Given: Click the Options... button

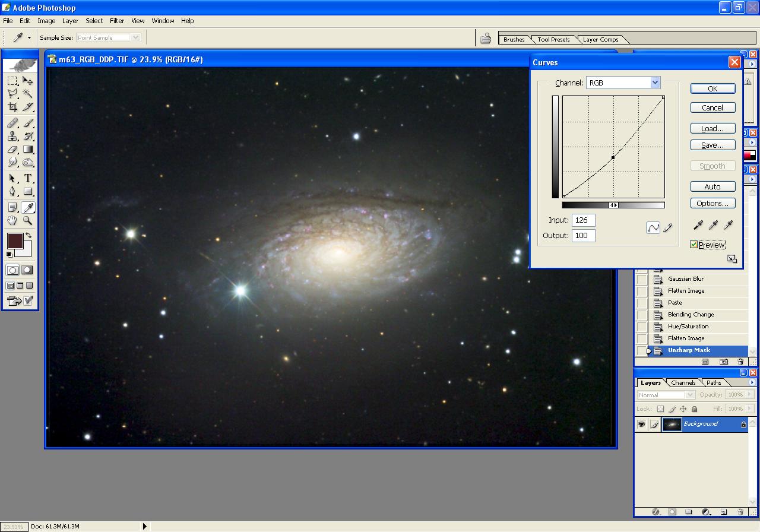Looking at the screenshot, I should tap(712, 203).
